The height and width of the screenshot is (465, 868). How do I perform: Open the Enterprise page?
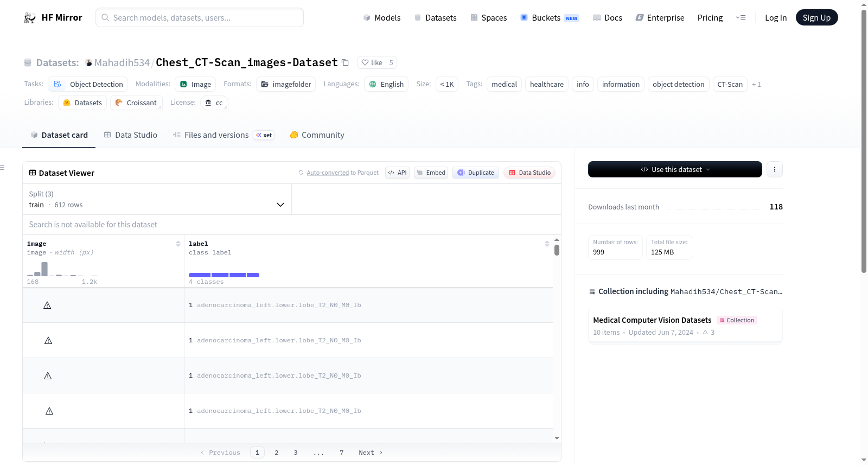tap(660, 17)
